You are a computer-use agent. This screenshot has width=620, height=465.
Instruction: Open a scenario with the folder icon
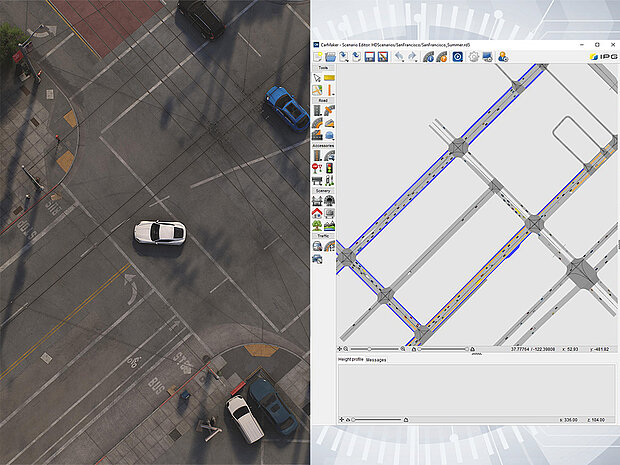(x=330, y=57)
